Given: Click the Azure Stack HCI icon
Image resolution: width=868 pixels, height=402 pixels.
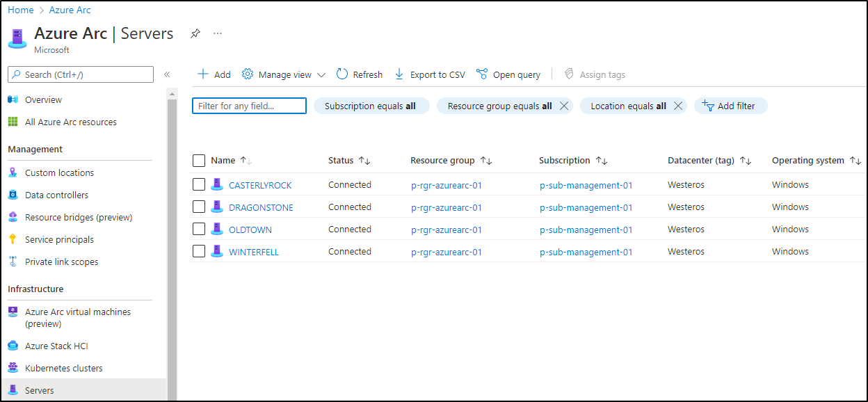Looking at the screenshot, I should (13, 346).
